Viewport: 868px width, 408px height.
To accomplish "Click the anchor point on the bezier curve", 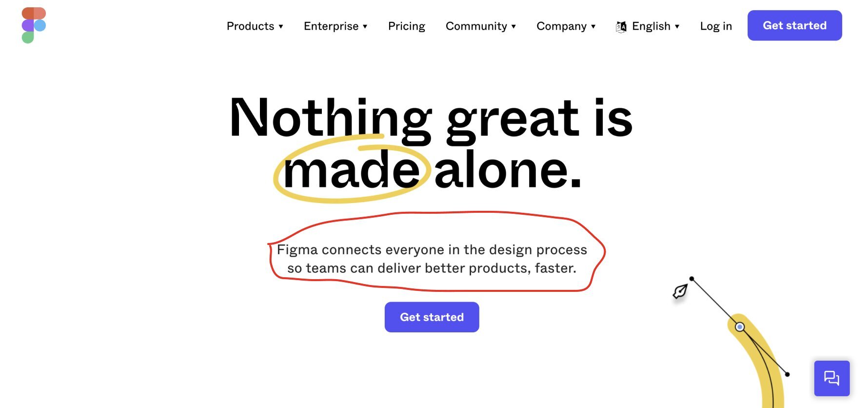I will pos(739,326).
